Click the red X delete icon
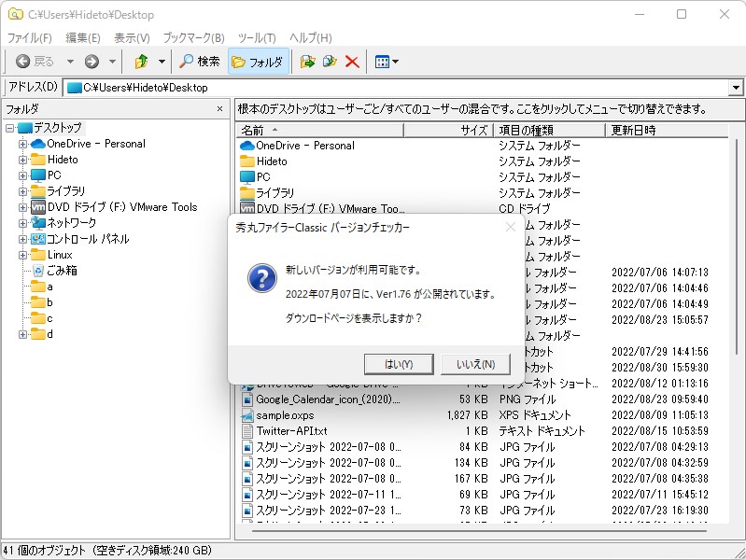746x560 pixels. [352, 62]
